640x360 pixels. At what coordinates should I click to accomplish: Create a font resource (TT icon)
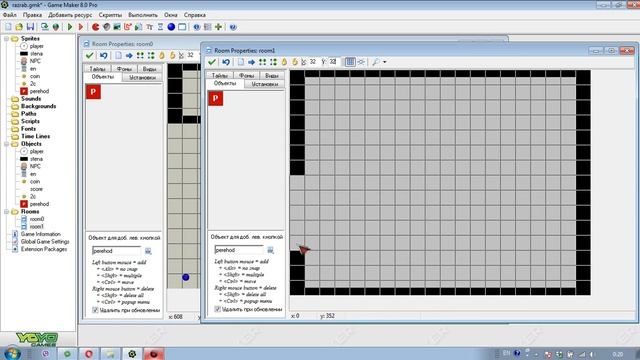point(149,27)
